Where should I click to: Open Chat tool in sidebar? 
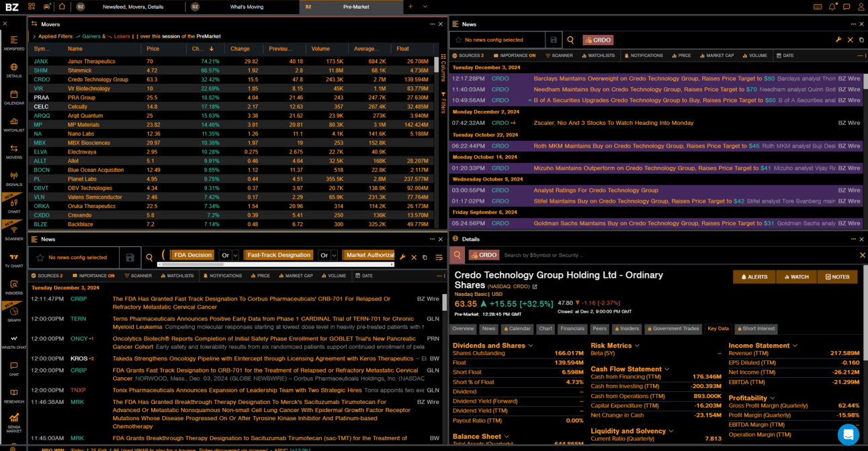click(x=13, y=369)
